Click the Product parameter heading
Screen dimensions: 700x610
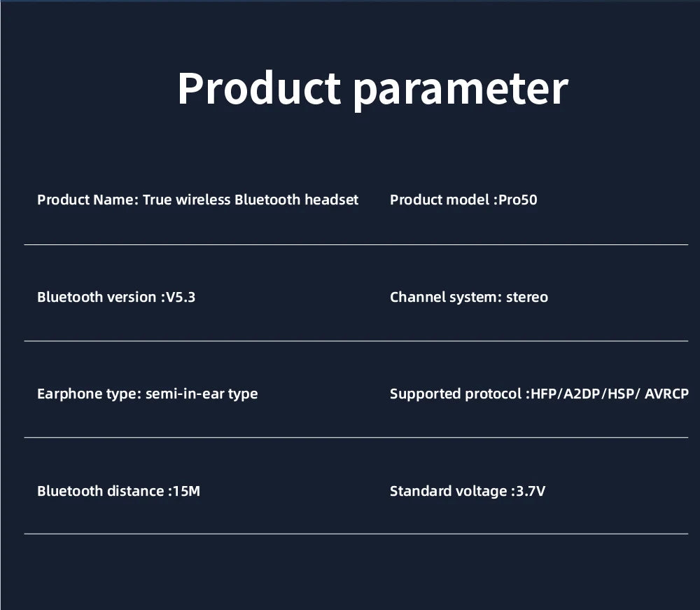373,90
